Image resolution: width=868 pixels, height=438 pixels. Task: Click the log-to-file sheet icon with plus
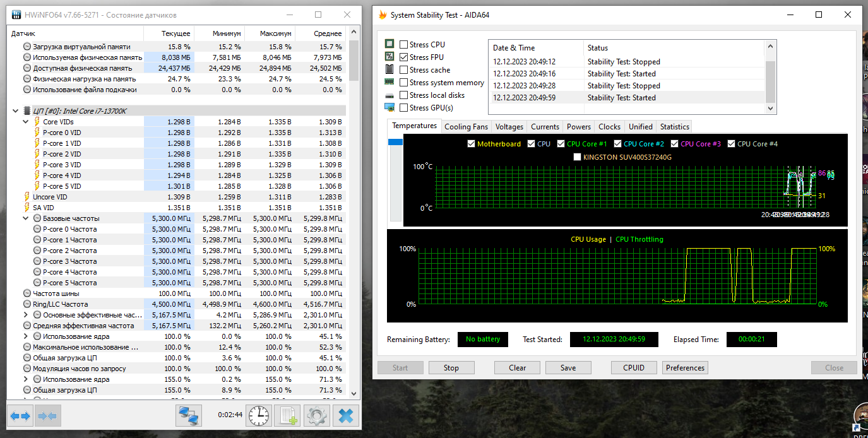(x=287, y=416)
